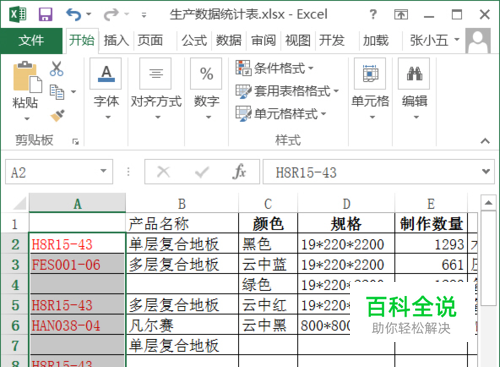The image size is (500, 367).
Task: Save the workbook with the floppy icon
Action: 45,15
